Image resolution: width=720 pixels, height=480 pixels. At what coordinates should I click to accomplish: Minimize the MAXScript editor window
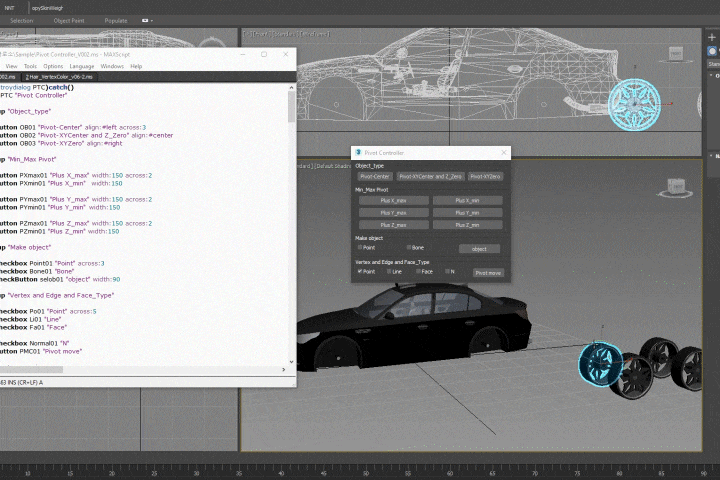click(x=243, y=54)
